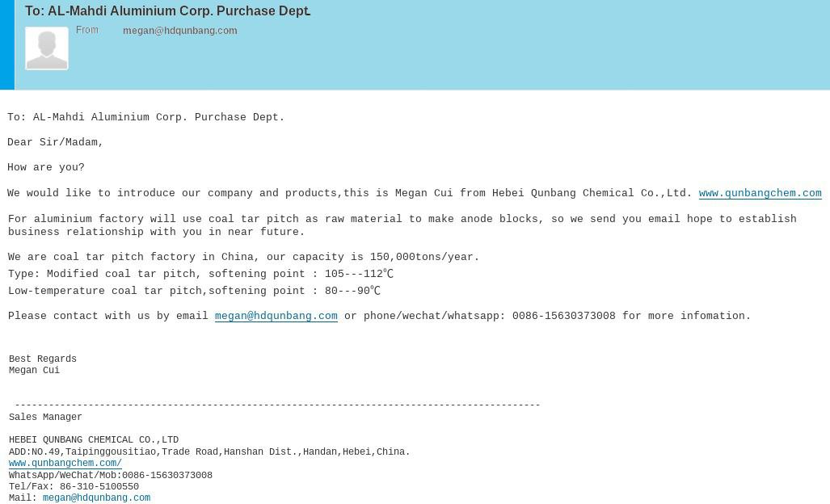Viewport: 830px width, 504px height.
Task: Open the www.qunbangchem.com link in intro sentence
Action: point(760,193)
